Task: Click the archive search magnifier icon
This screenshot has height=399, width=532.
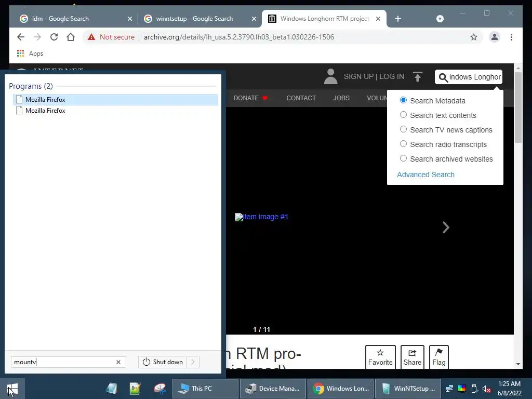Action: click(x=443, y=77)
